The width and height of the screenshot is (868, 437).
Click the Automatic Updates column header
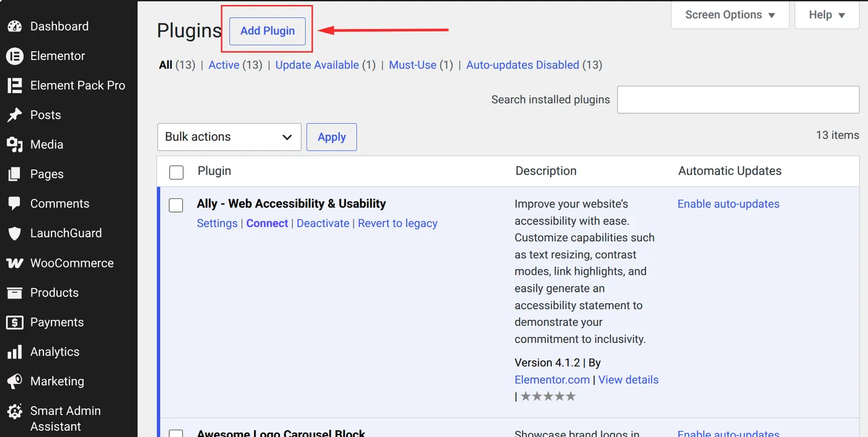pos(730,171)
